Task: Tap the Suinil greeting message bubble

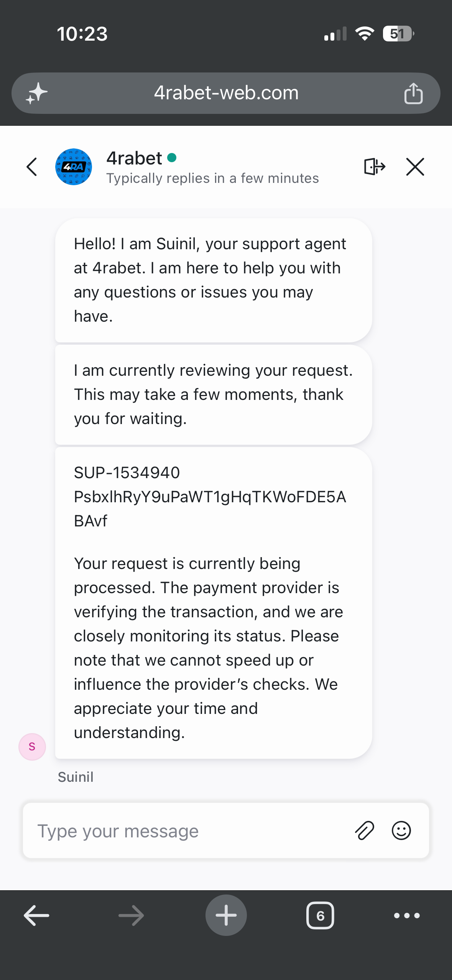Action: (214, 280)
